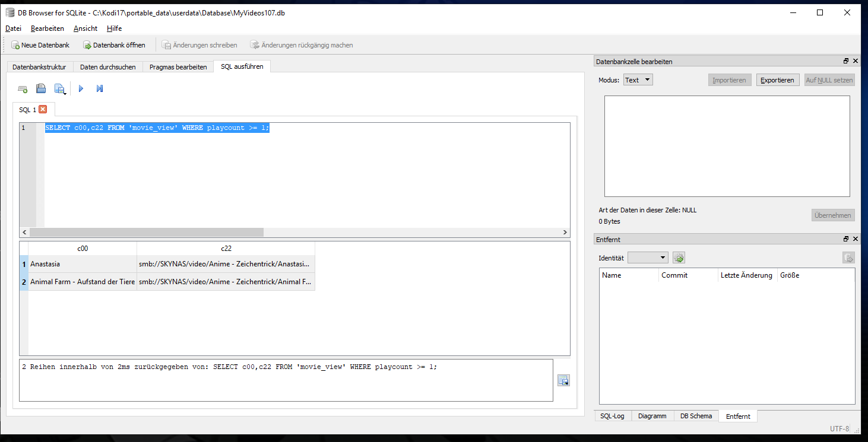Switch to Daten durchsuchen tab
This screenshot has width=868, height=442.
(x=108, y=67)
